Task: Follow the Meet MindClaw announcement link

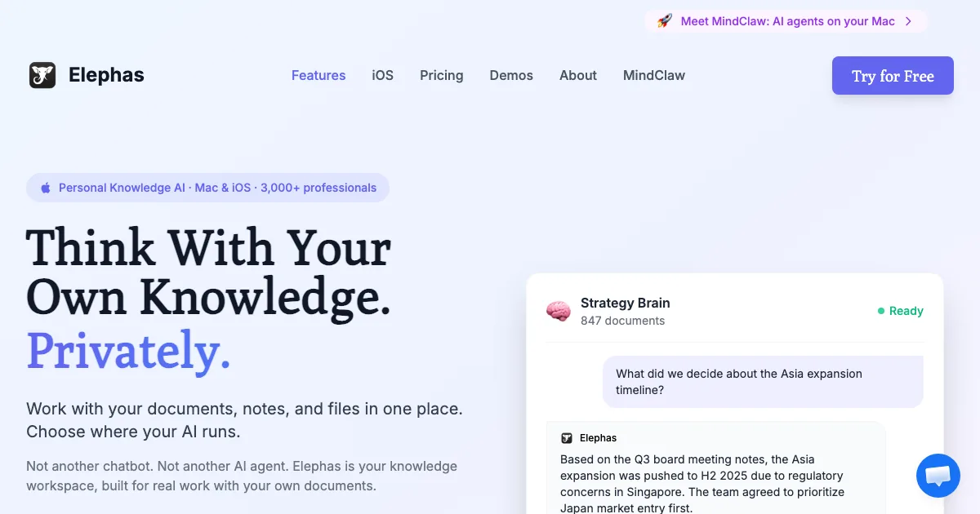Action: (787, 21)
